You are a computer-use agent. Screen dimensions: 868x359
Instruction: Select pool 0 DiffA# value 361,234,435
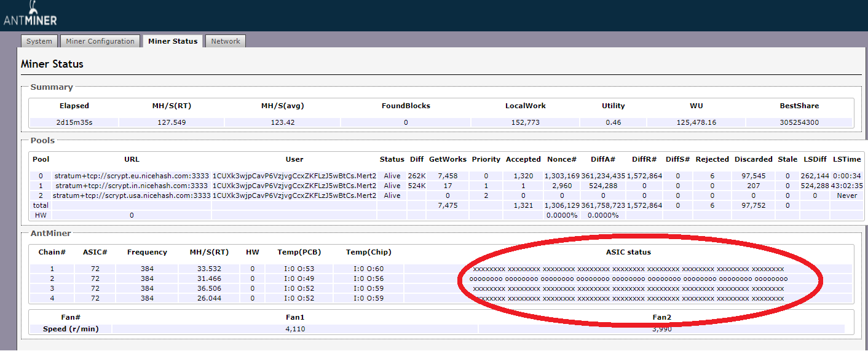click(x=603, y=176)
